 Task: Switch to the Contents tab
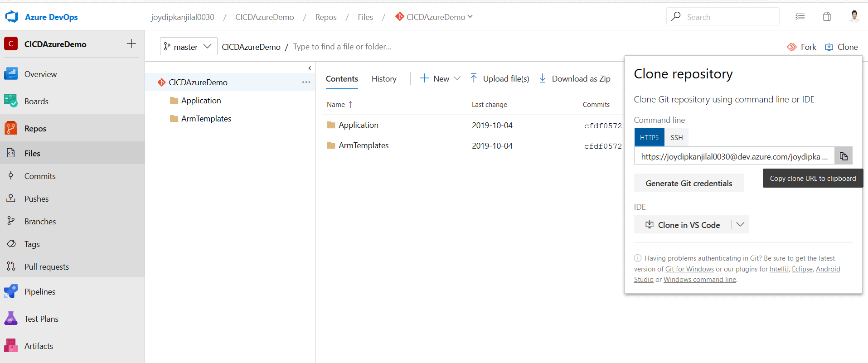[x=342, y=78]
